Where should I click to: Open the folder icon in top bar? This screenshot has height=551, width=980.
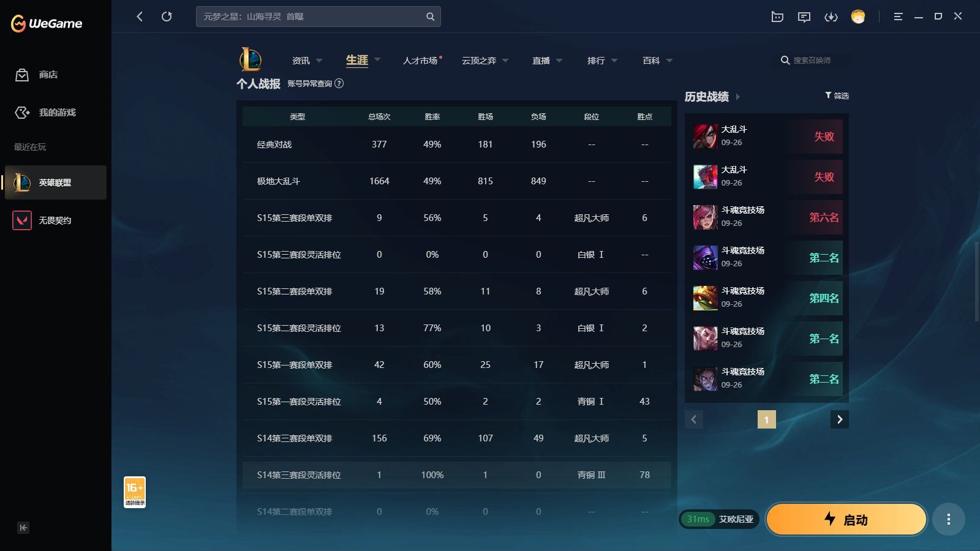[777, 17]
